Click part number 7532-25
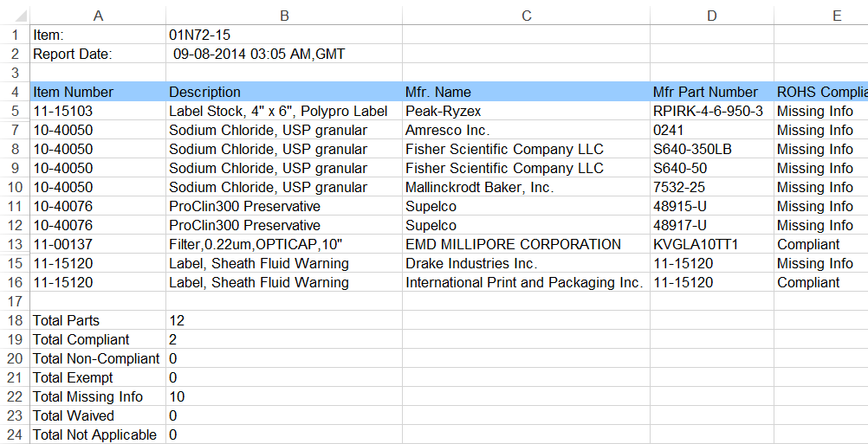The height and width of the screenshot is (444, 868). [x=712, y=188]
